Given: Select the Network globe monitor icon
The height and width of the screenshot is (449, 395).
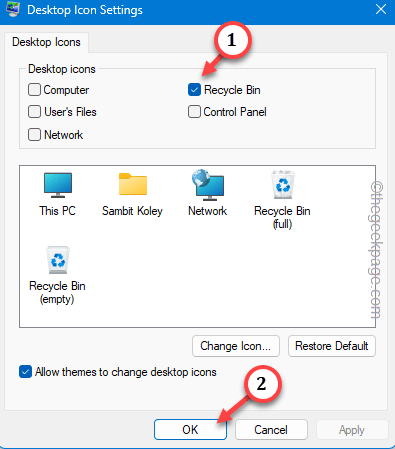Looking at the screenshot, I should coord(208,185).
